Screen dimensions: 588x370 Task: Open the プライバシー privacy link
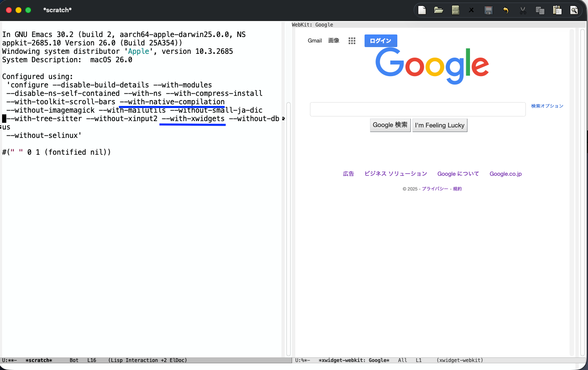point(435,189)
